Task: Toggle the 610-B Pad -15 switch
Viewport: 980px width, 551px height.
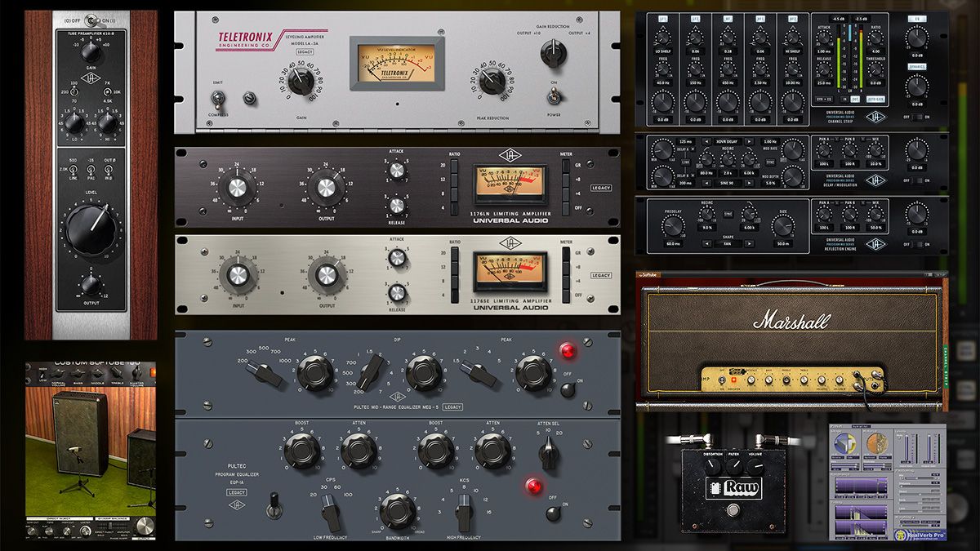Action: coord(91,171)
